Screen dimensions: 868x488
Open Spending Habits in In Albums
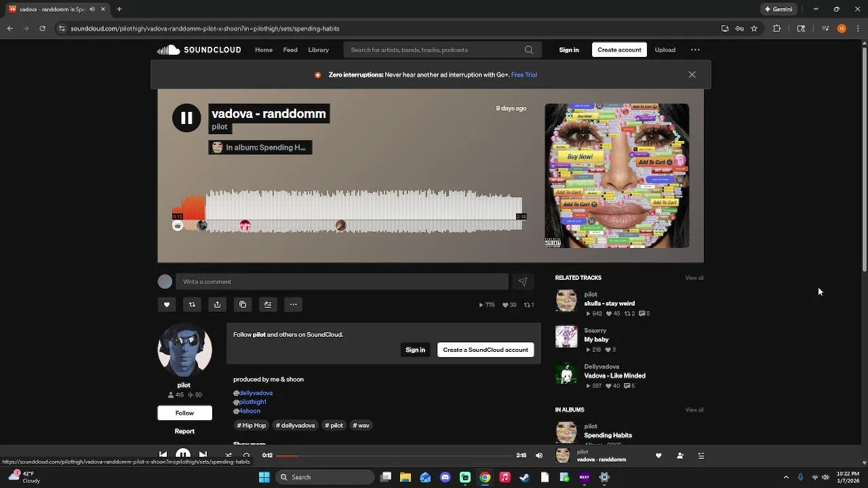point(608,435)
